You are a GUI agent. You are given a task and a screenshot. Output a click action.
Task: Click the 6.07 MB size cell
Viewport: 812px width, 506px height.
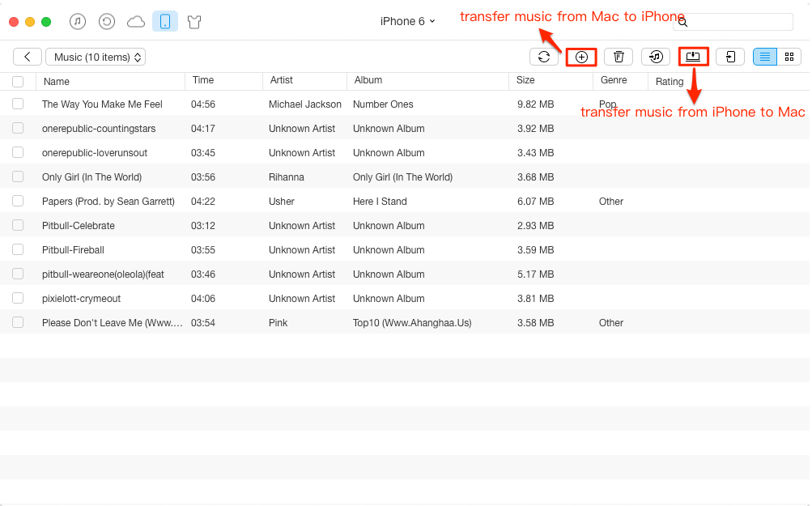click(535, 202)
